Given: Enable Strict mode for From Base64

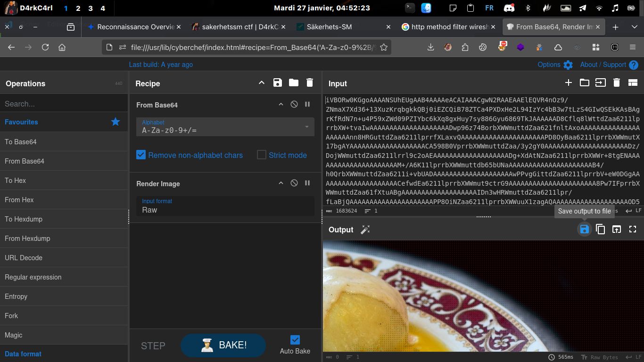Looking at the screenshot, I should [261, 155].
